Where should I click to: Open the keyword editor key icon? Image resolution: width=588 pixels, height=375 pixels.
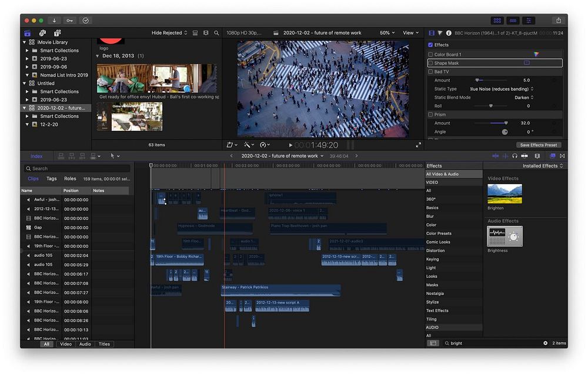point(71,20)
